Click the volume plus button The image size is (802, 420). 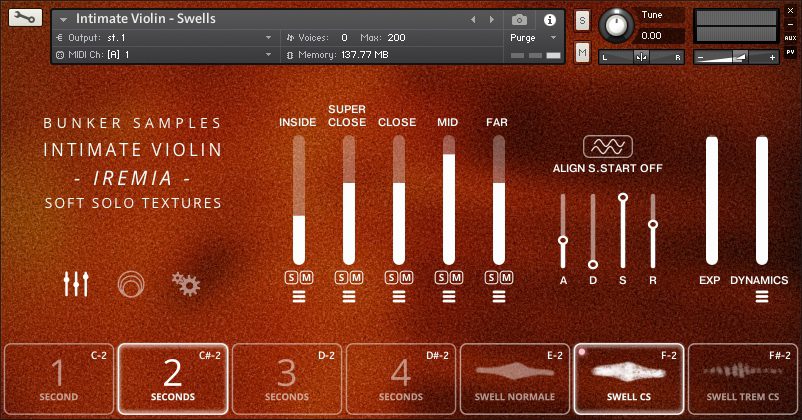click(x=772, y=58)
